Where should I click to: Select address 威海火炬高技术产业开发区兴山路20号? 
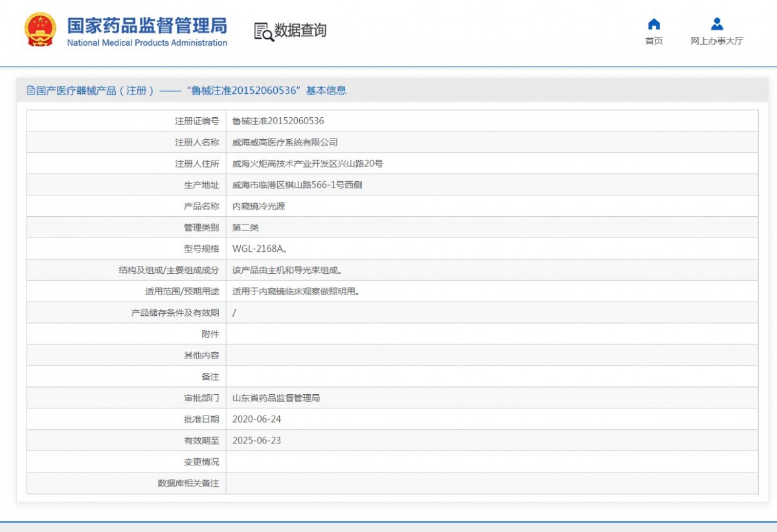point(308,164)
